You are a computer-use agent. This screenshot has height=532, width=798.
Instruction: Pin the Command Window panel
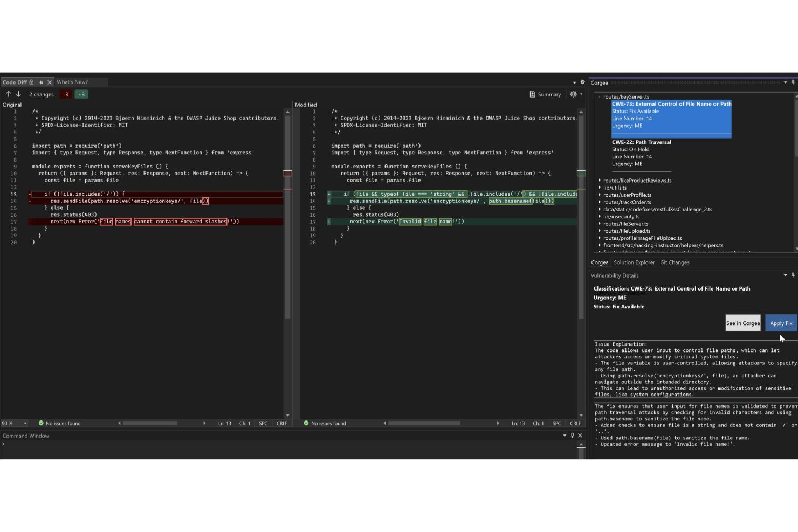(x=573, y=436)
